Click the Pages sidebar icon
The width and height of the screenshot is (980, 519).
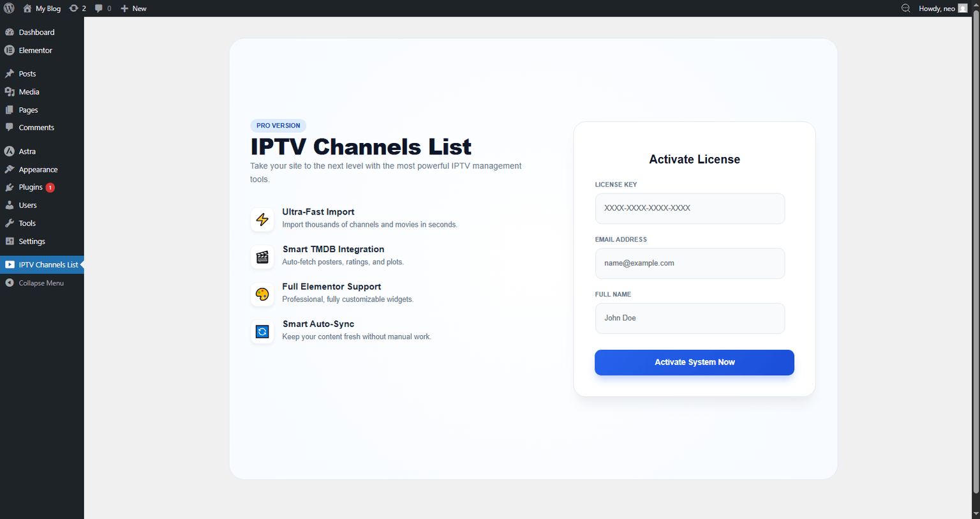pyautogui.click(x=10, y=110)
